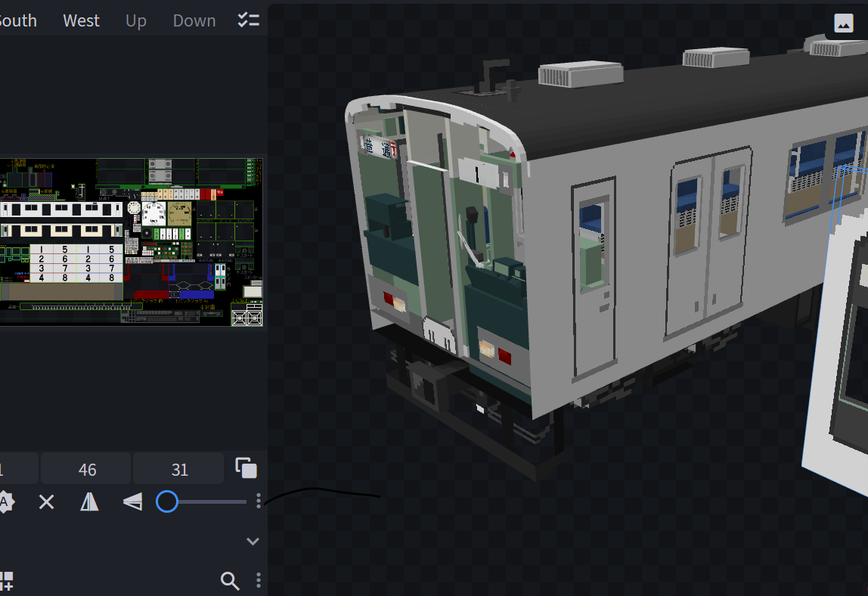Select the flip UV icon beside the slider
Image resolution: width=868 pixels, height=596 pixels.
tap(132, 501)
